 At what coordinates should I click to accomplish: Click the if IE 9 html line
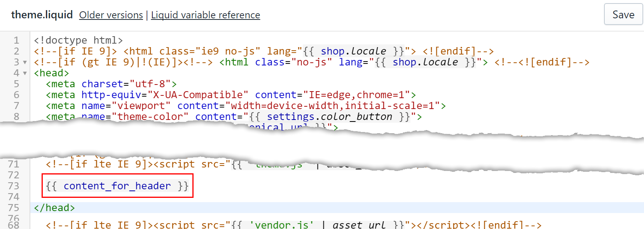click(264, 51)
